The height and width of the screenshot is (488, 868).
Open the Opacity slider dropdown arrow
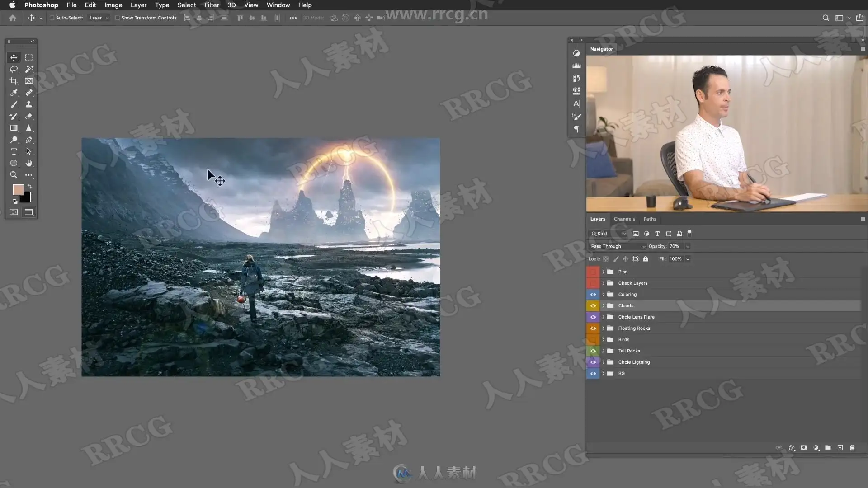pyautogui.click(x=688, y=246)
